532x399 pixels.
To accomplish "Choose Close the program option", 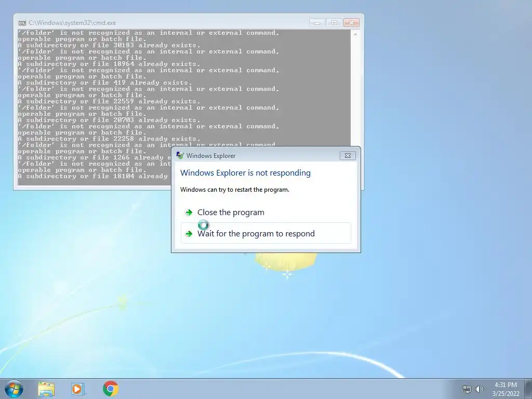I will click(265, 212).
